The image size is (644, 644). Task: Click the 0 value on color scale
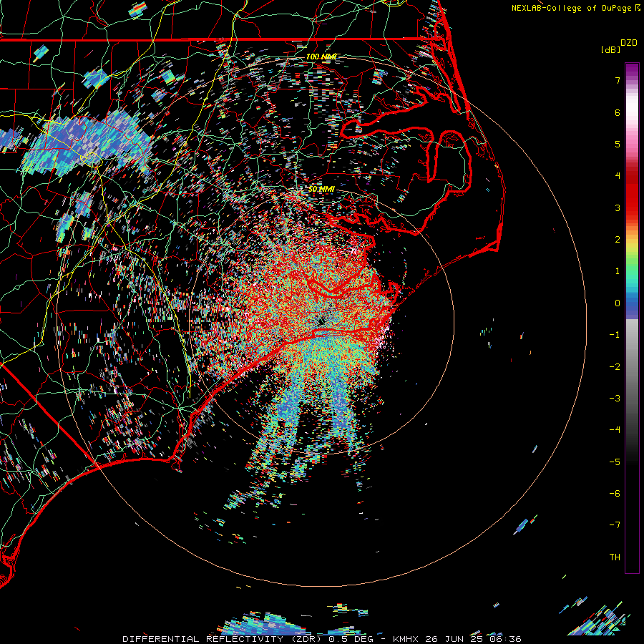[618, 303]
